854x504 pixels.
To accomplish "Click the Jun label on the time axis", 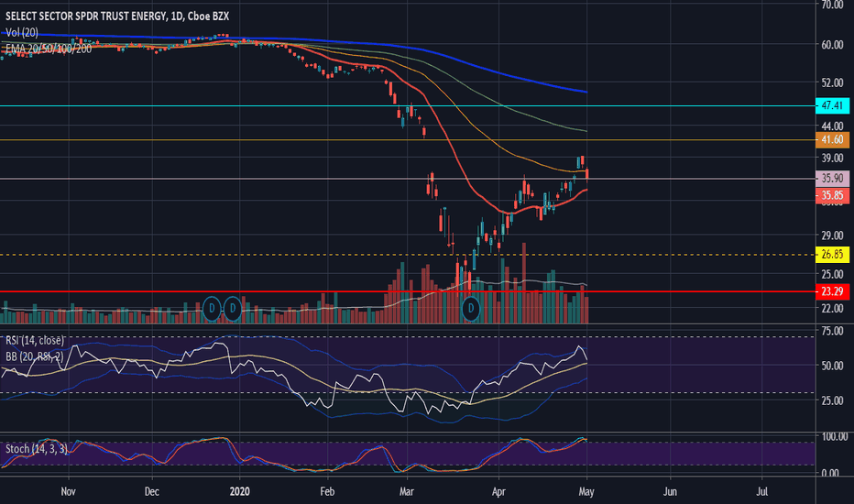I will (x=670, y=491).
